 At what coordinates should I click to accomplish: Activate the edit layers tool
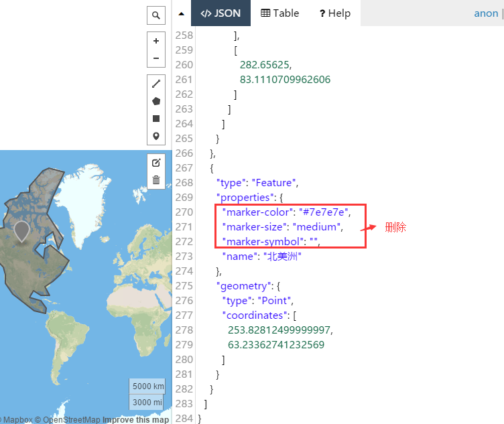156,163
